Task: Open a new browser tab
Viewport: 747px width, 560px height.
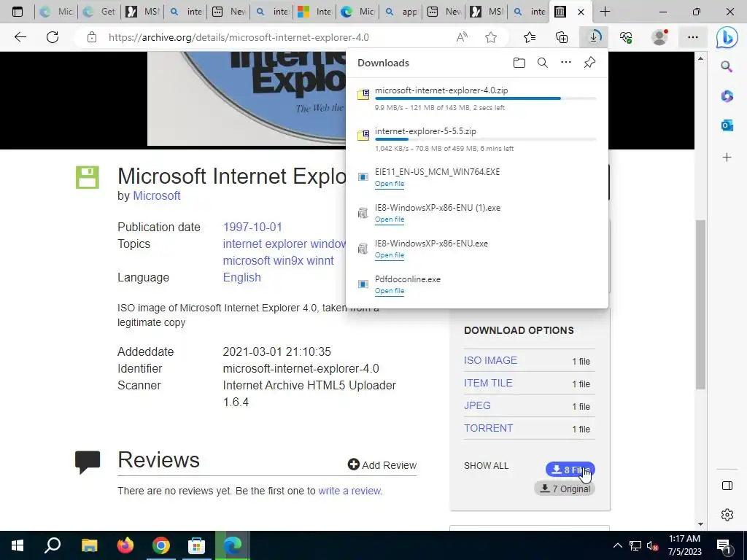Action: click(x=605, y=12)
